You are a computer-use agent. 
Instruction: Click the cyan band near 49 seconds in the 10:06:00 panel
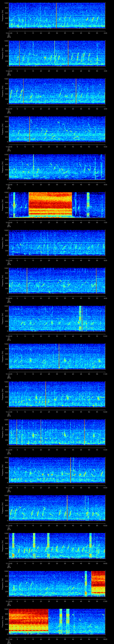pyautogui.click(x=88, y=204)
